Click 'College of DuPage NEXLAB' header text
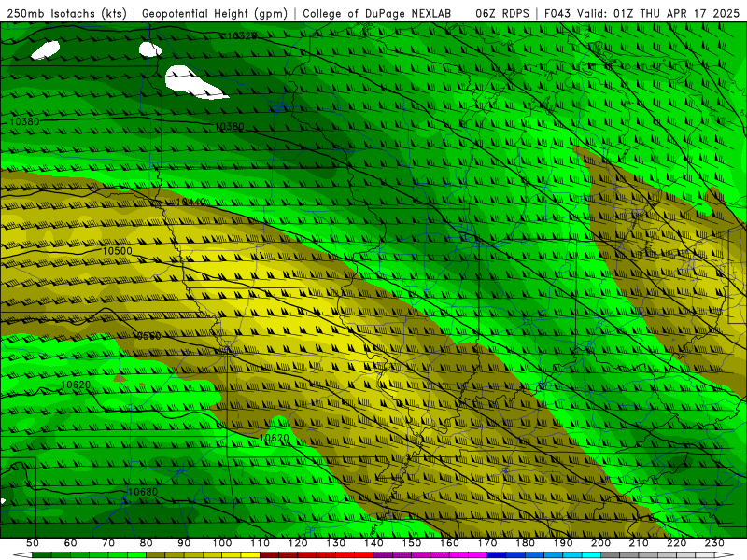747x560 pixels. 377,13
